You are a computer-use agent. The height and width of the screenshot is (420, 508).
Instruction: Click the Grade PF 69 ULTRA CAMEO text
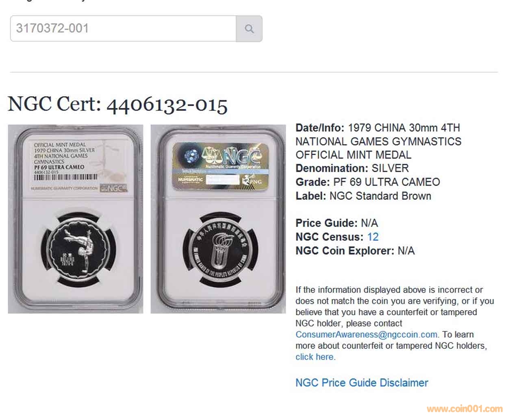point(368,182)
